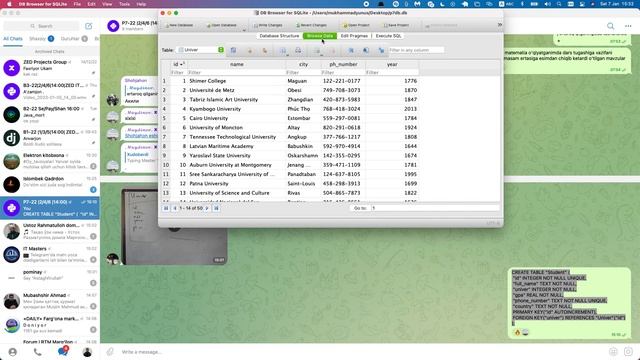Viewport: 640px width, 360px height.
Task: Click insert new record icon
Action: (x=317, y=50)
